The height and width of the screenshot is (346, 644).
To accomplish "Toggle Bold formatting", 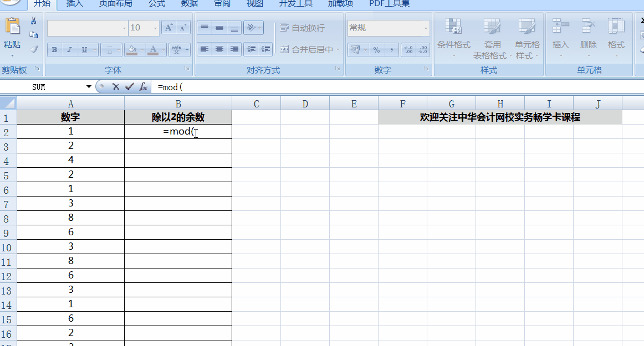I will [x=54, y=50].
